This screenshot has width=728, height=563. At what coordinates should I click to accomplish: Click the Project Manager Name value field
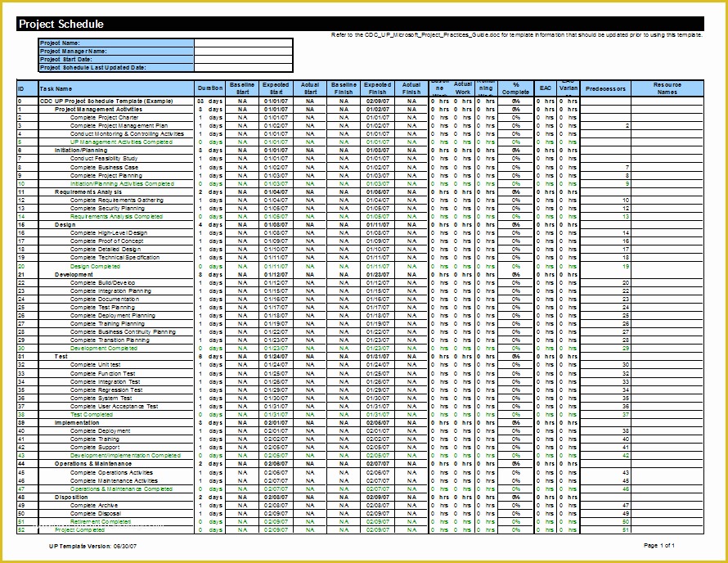(243, 51)
